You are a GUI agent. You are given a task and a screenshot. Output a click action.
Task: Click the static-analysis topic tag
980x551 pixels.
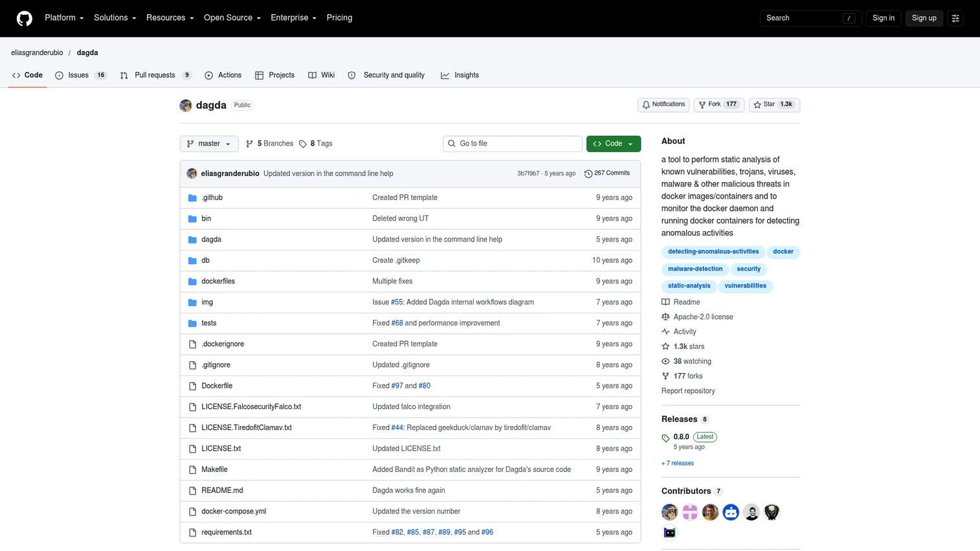(x=689, y=286)
